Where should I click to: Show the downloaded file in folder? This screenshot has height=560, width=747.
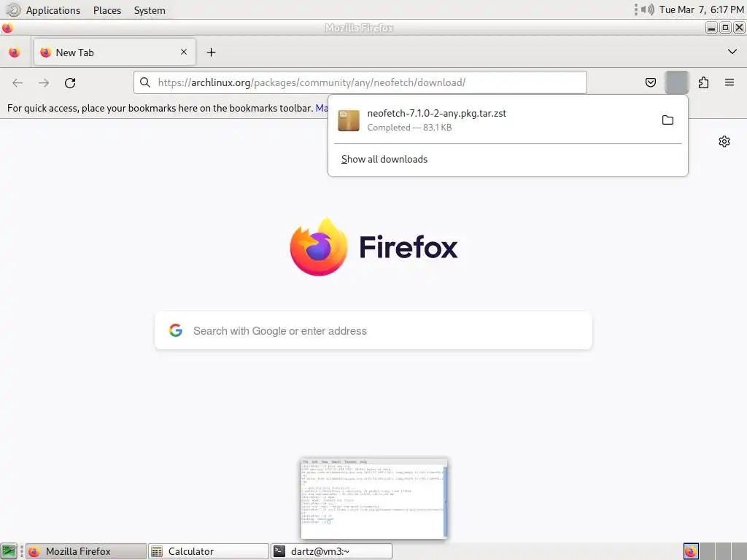668,120
